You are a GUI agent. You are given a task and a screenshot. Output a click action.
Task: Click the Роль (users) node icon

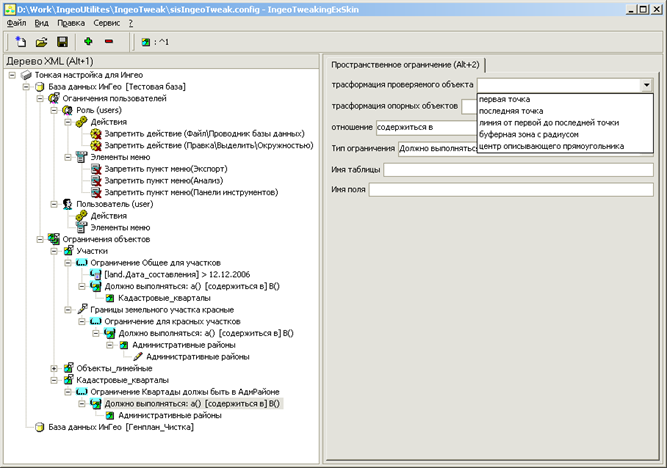click(67, 110)
